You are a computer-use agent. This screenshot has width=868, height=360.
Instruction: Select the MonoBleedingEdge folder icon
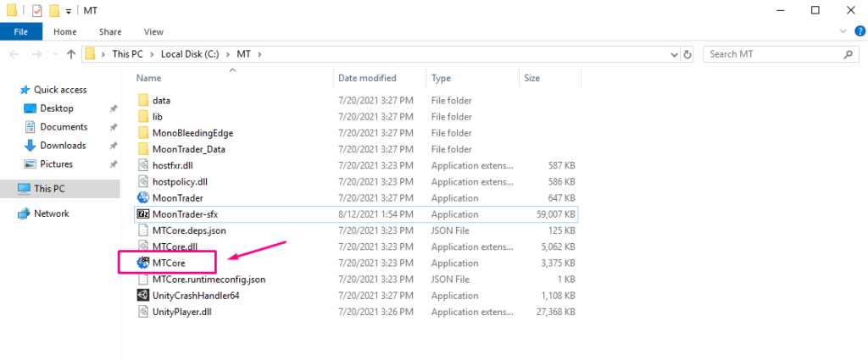(142, 133)
